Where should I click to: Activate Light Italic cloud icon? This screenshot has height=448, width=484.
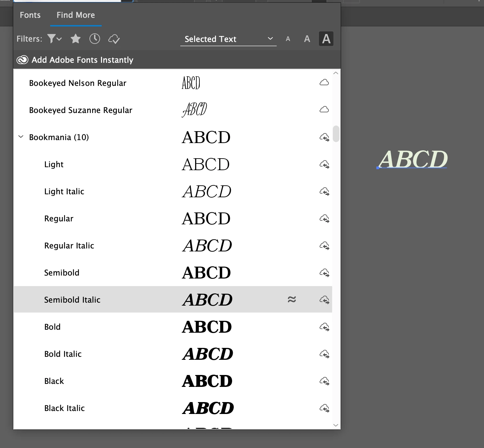pyautogui.click(x=325, y=191)
